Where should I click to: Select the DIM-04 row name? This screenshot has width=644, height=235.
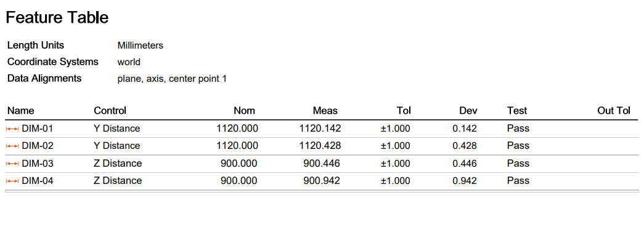38,181
